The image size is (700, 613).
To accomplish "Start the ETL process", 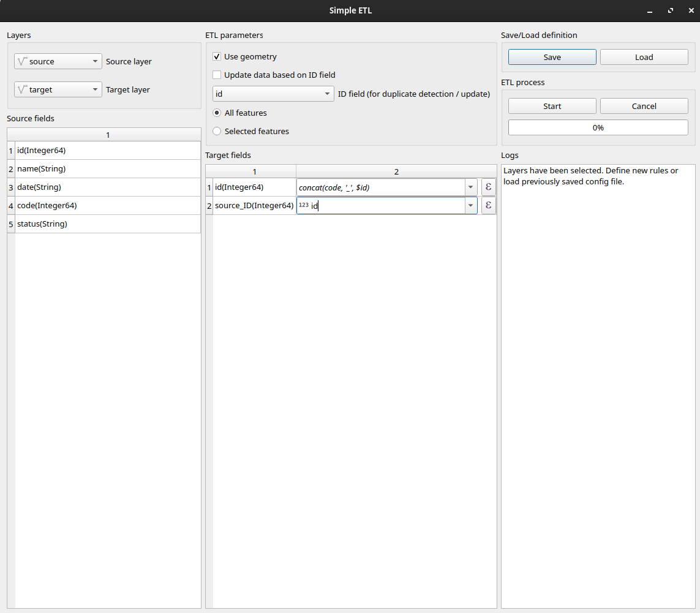I will tap(552, 106).
